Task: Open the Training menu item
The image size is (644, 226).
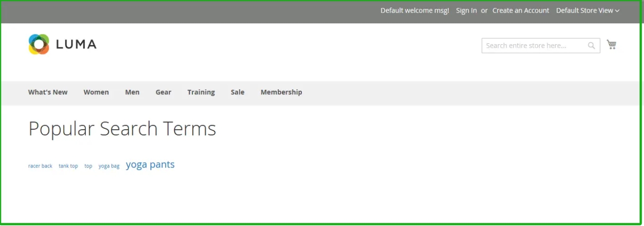Action: [201, 92]
